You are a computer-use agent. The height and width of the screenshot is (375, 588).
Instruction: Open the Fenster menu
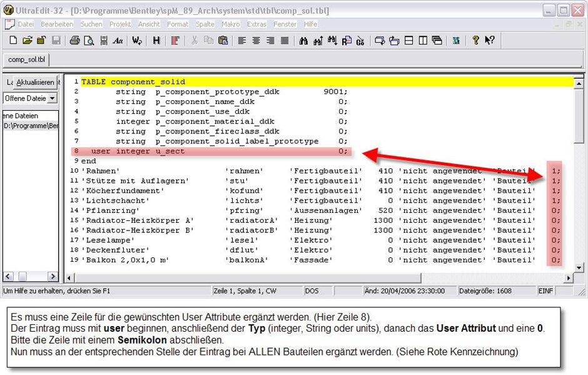pyautogui.click(x=285, y=24)
